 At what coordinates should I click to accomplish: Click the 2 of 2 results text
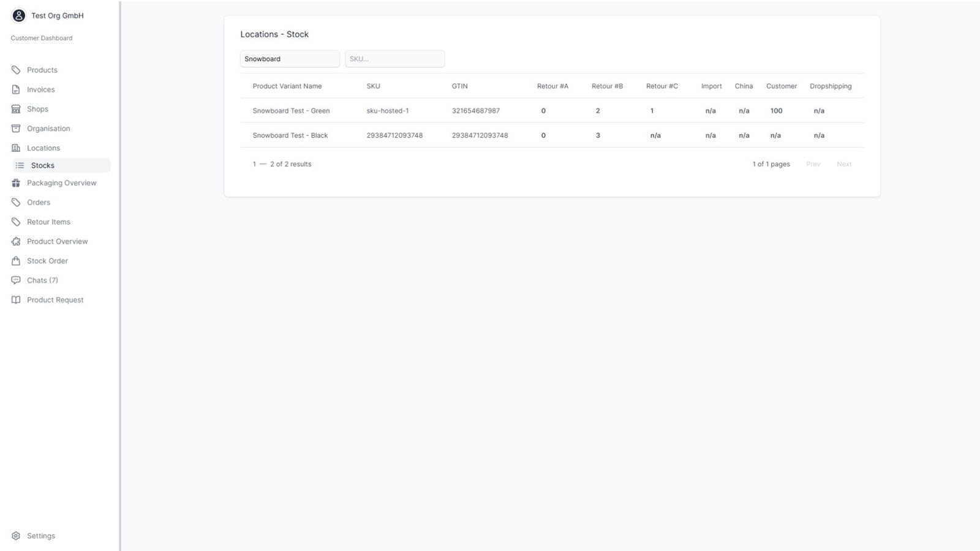coord(290,164)
